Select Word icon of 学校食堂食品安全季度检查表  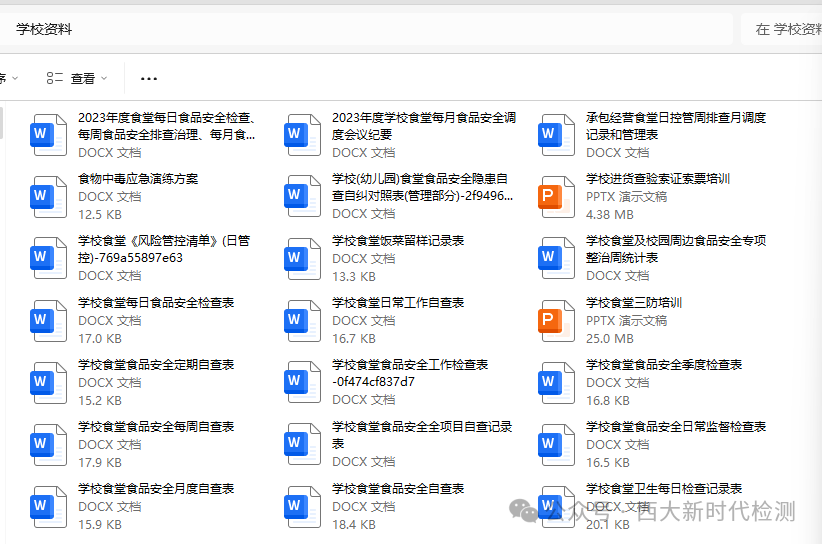click(x=556, y=383)
